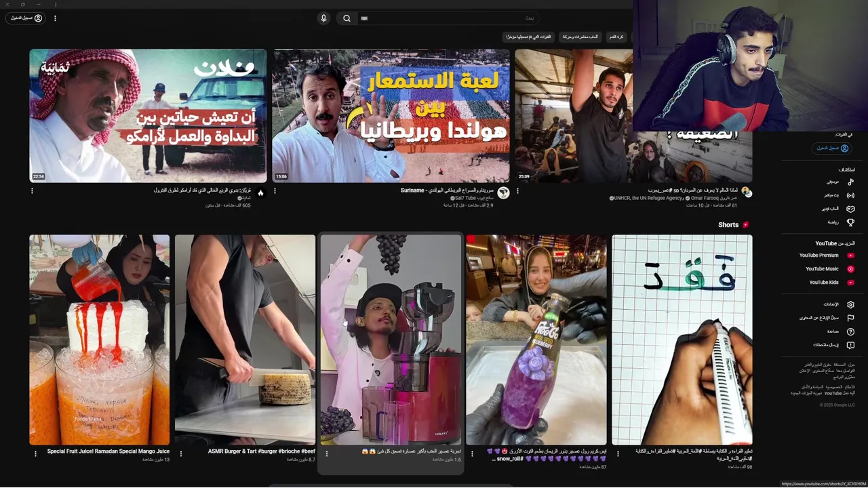
Task: Open the three-dot settings menu beside sign-in
Action: click(55, 18)
